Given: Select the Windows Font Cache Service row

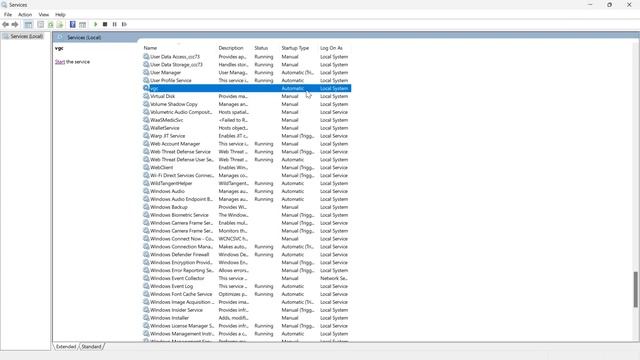Looking at the screenshot, I should [247, 294].
